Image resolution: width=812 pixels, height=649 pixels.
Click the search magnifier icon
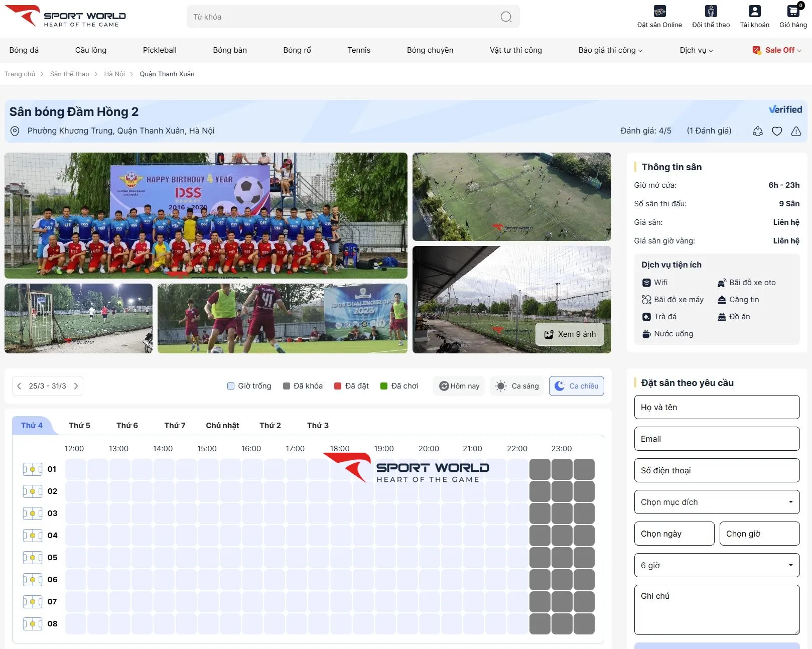(x=506, y=17)
